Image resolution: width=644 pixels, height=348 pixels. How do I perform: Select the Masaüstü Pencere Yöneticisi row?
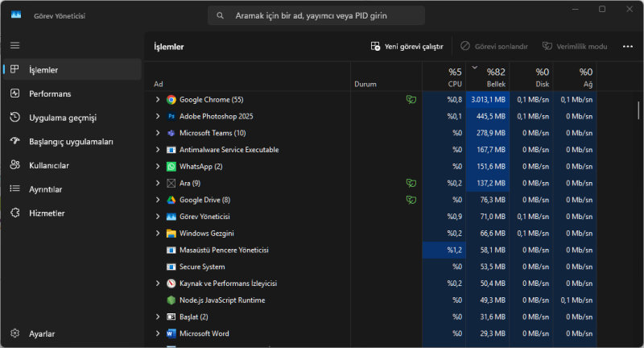coord(371,251)
